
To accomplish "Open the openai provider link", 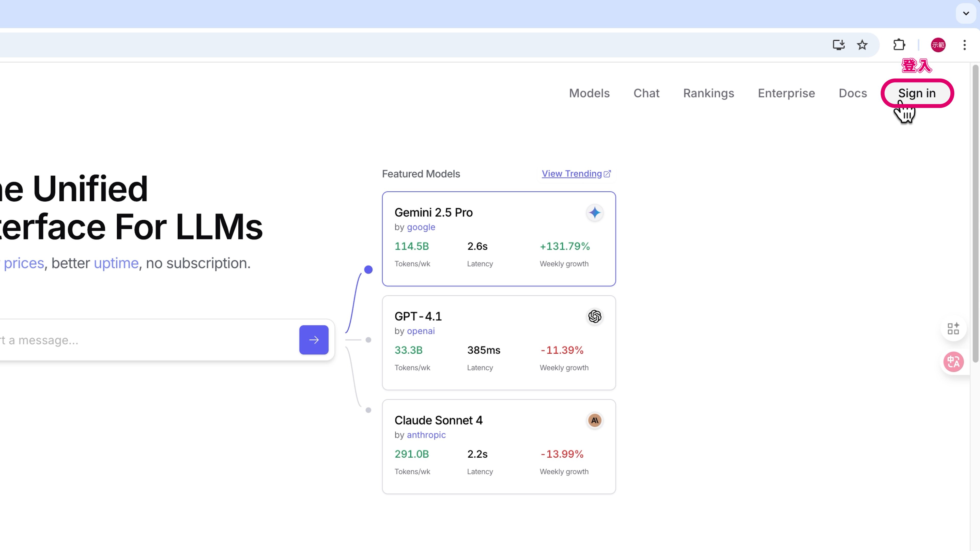I will click(x=421, y=331).
